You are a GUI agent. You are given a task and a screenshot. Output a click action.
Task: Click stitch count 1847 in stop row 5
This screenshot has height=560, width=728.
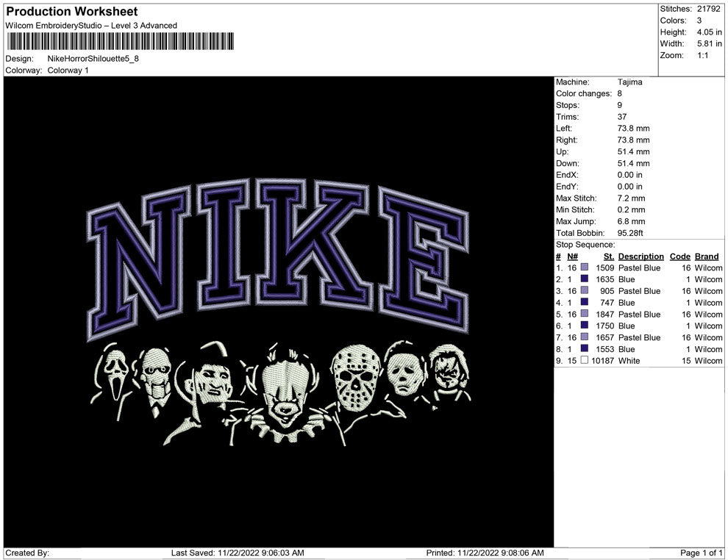[605, 314]
